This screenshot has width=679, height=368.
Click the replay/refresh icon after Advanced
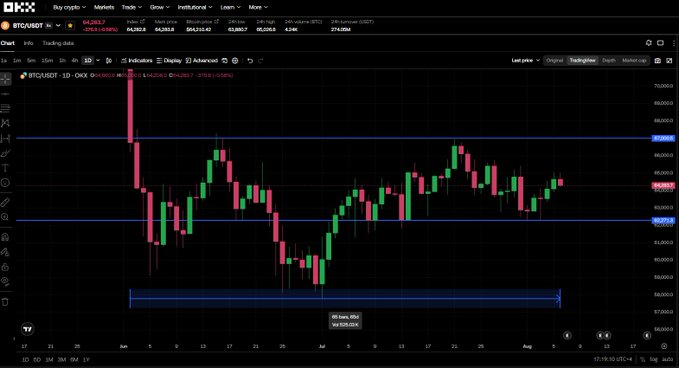point(224,61)
